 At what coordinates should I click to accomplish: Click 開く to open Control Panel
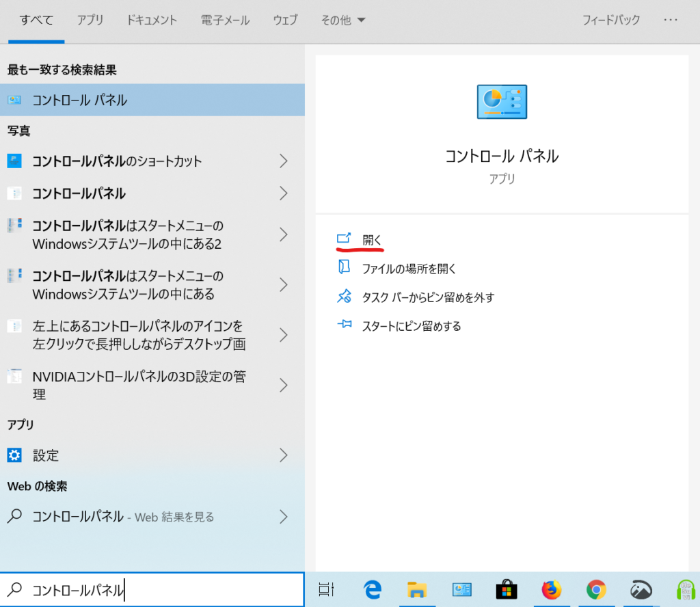coord(370,240)
